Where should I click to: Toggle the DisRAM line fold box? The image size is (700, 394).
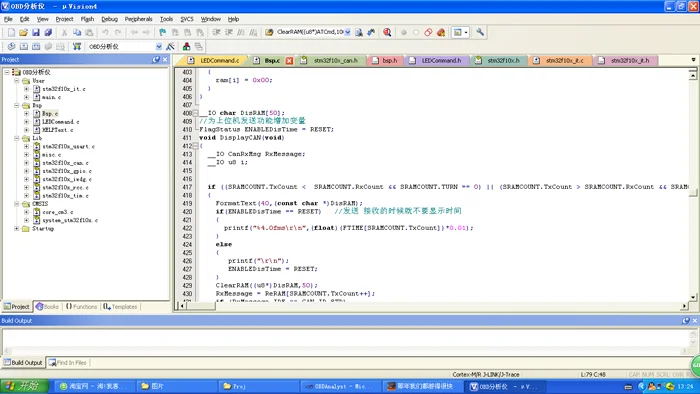click(x=196, y=113)
